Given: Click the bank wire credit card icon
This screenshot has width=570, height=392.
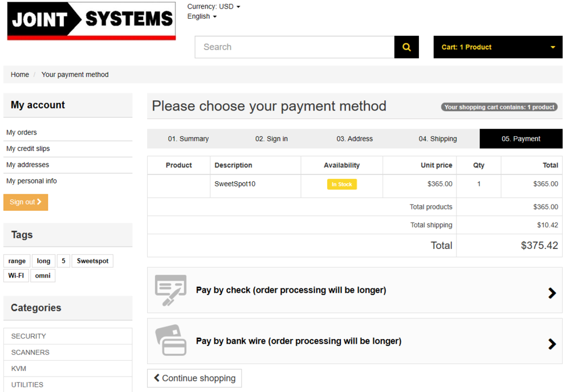Looking at the screenshot, I should [x=170, y=341].
